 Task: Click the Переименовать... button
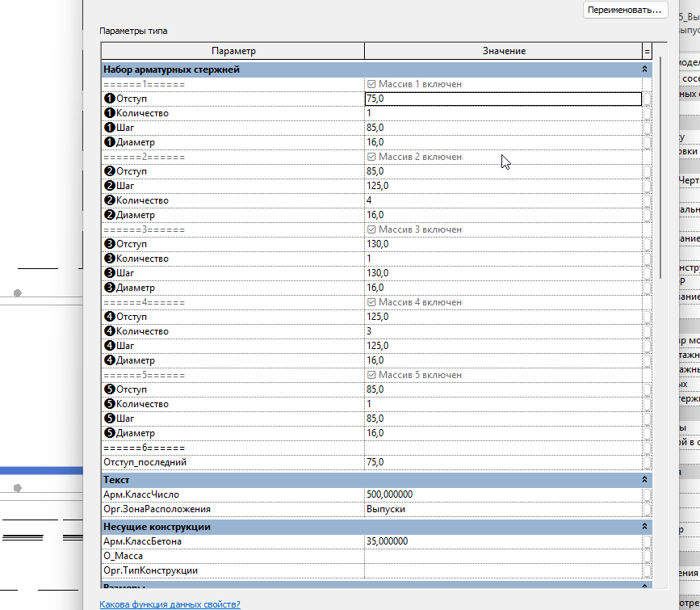point(625,10)
